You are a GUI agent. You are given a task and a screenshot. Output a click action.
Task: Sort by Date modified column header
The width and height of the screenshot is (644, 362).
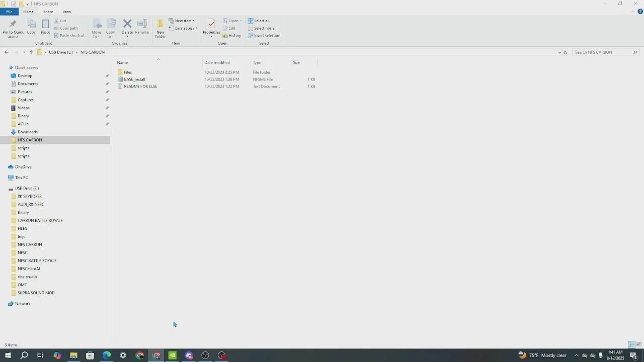(x=226, y=62)
